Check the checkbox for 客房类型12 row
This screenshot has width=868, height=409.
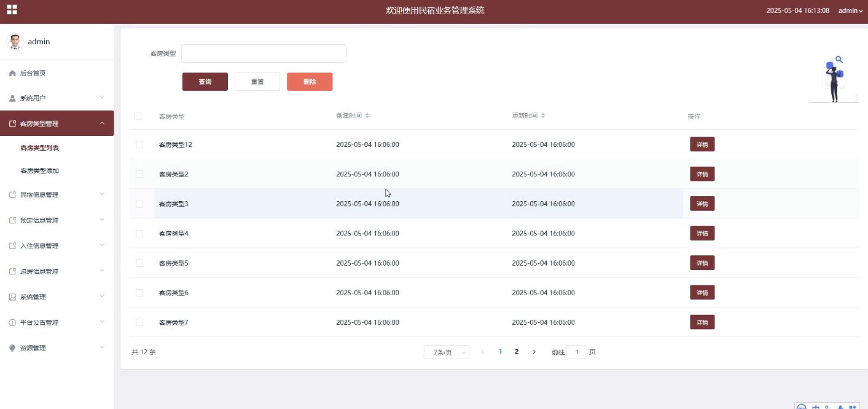pos(139,145)
